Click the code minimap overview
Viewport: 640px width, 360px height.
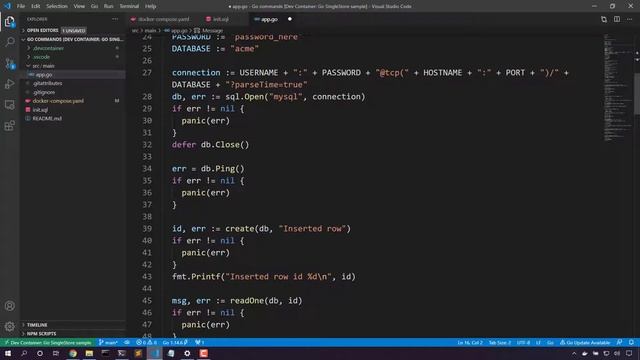pos(618,88)
